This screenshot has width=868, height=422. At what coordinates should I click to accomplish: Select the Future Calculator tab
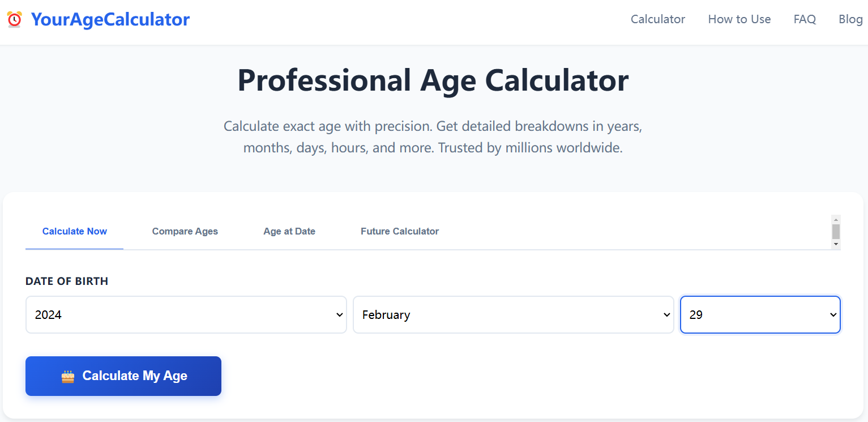coord(399,231)
